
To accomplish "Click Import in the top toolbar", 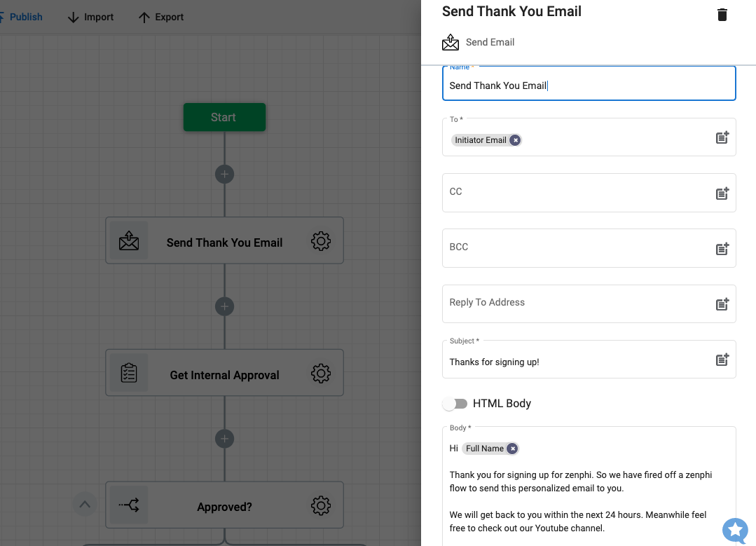I will [90, 18].
